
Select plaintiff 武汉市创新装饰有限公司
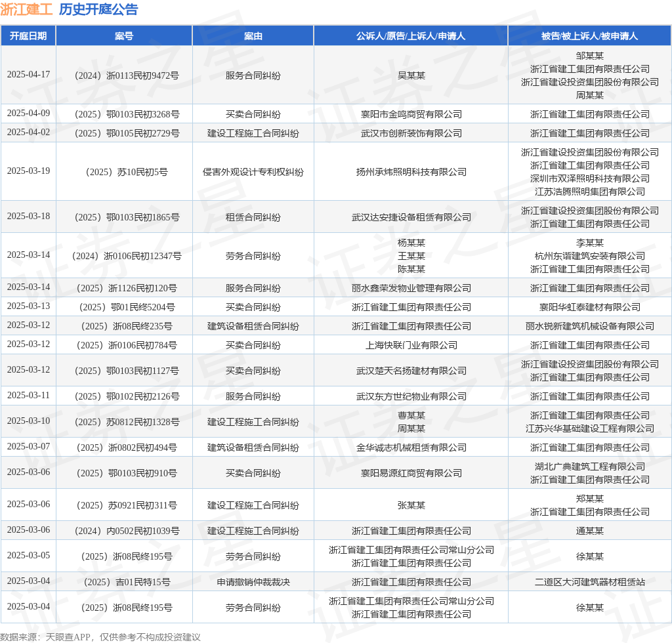[x=411, y=133]
